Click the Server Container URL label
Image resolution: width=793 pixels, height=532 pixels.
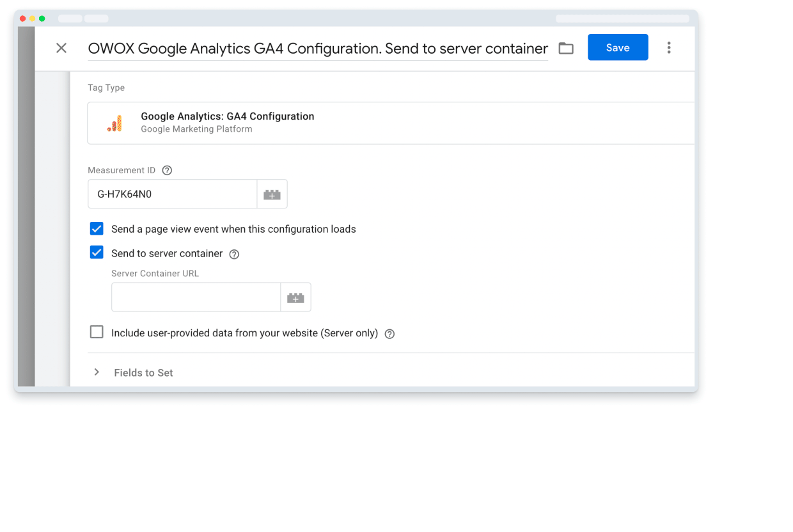coord(155,273)
